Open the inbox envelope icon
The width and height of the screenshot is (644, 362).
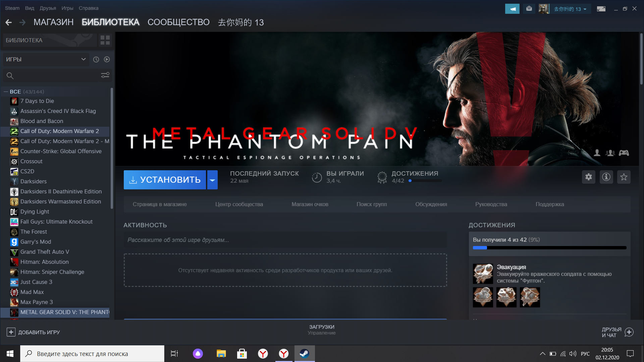point(529,9)
